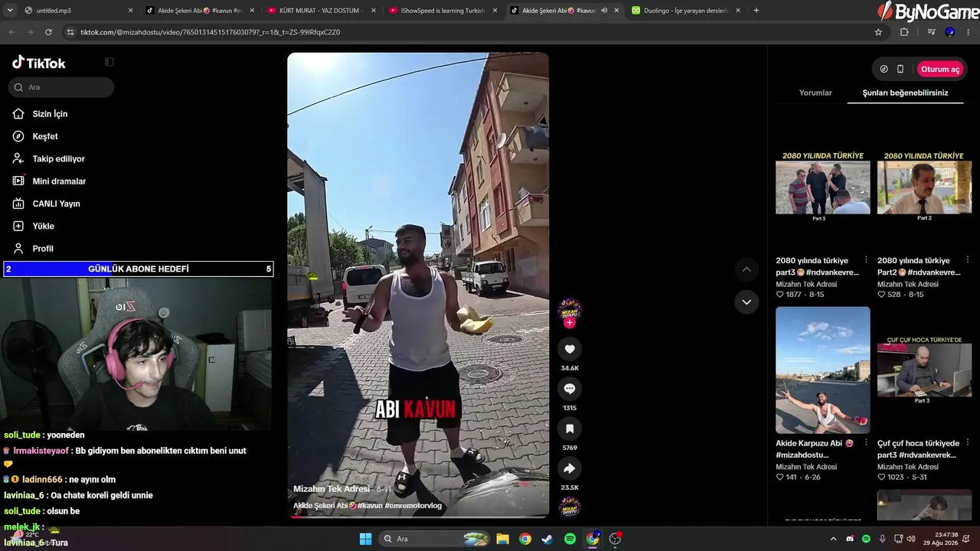Image resolution: width=980 pixels, height=551 pixels.
Task: Focus the TikTok Ara search box
Action: click(x=61, y=87)
